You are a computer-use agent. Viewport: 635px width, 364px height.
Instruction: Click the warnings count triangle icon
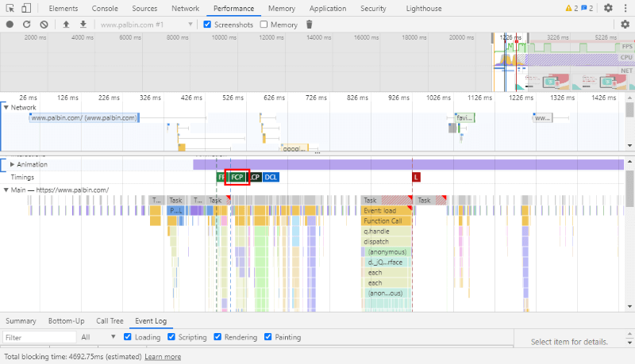pyautogui.click(x=568, y=8)
